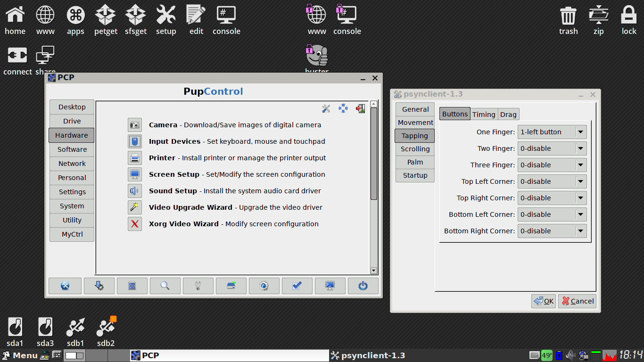Open the Bottom Right Corner dropdown
Image resolution: width=644 pixels, height=362 pixels.
click(552, 231)
